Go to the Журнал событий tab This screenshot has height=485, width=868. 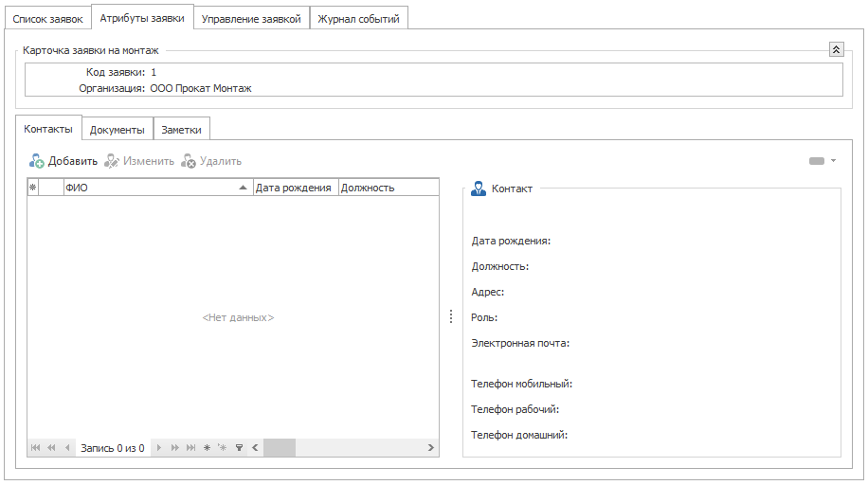(x=359, y=19)
